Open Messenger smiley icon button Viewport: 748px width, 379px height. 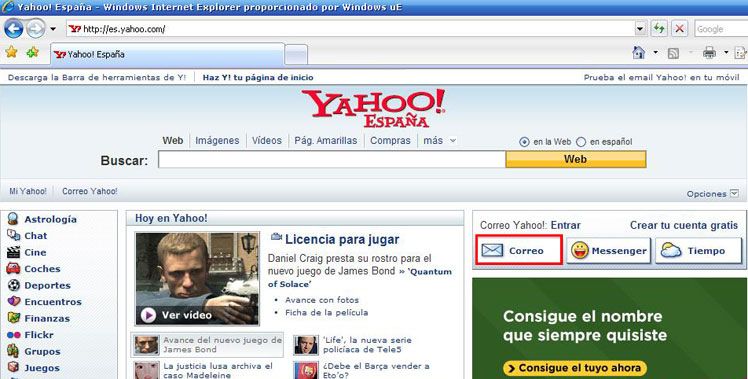[x=608, y=251]
